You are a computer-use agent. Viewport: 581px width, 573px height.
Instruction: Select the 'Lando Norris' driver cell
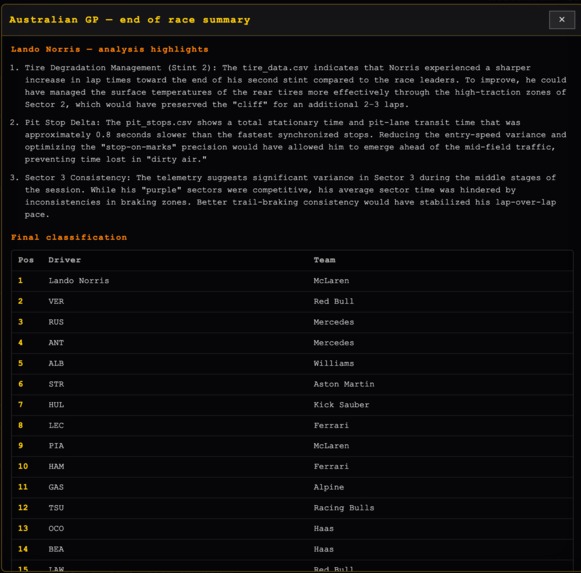79,281
